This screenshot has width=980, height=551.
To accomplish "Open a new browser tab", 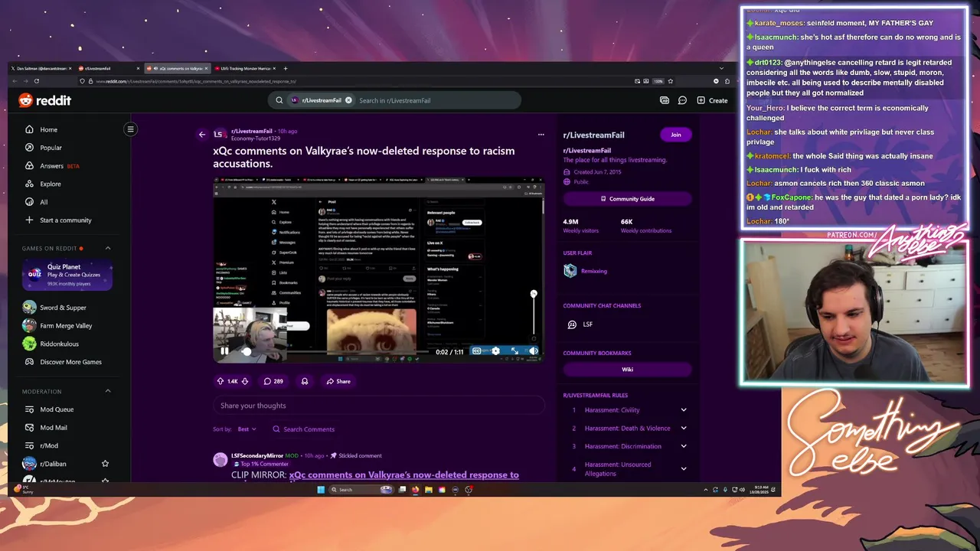I will tap(286, 69).
